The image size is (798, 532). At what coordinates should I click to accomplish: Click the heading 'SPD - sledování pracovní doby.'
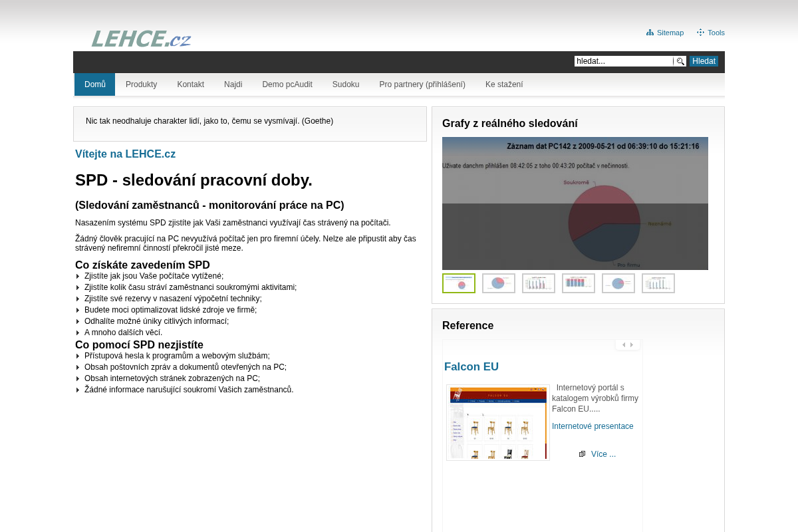click(194, 180)
